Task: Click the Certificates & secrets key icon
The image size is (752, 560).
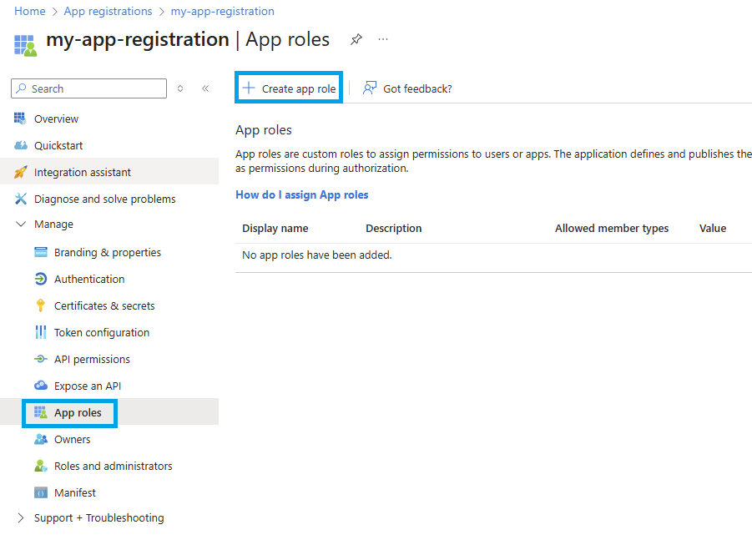Action: 41,305
